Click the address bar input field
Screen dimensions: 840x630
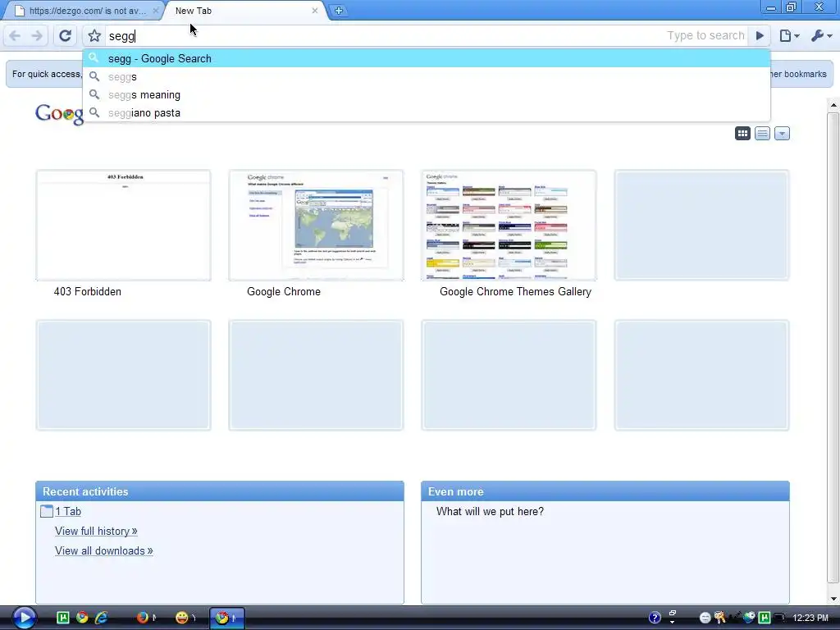386,36
